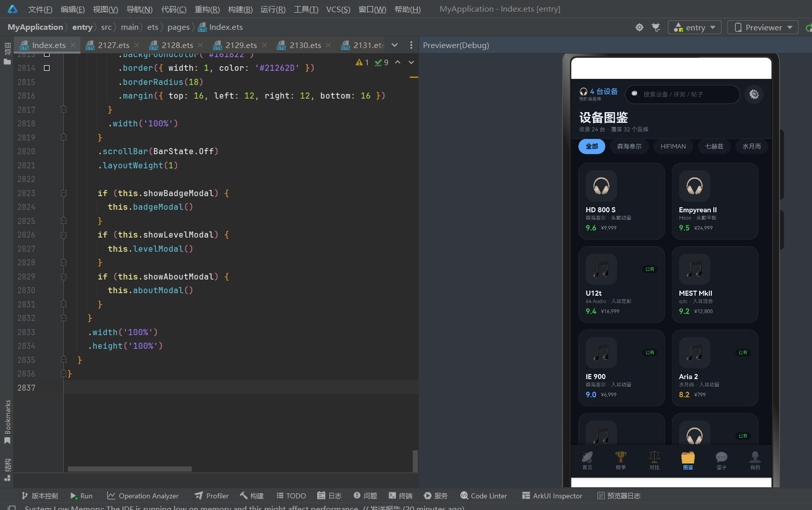This screenshot has width=812, height=510.
Task: Click the editor horizontal scrollbar
Action: 130,469
